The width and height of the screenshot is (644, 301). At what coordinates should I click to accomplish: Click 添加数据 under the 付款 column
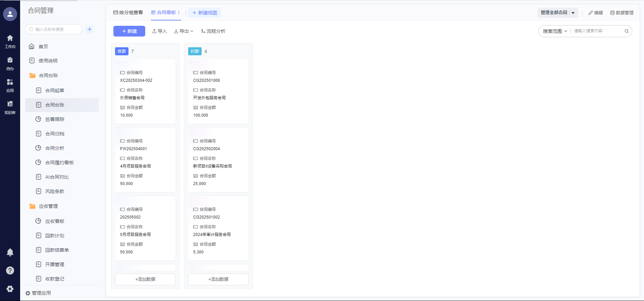point(218,279)
